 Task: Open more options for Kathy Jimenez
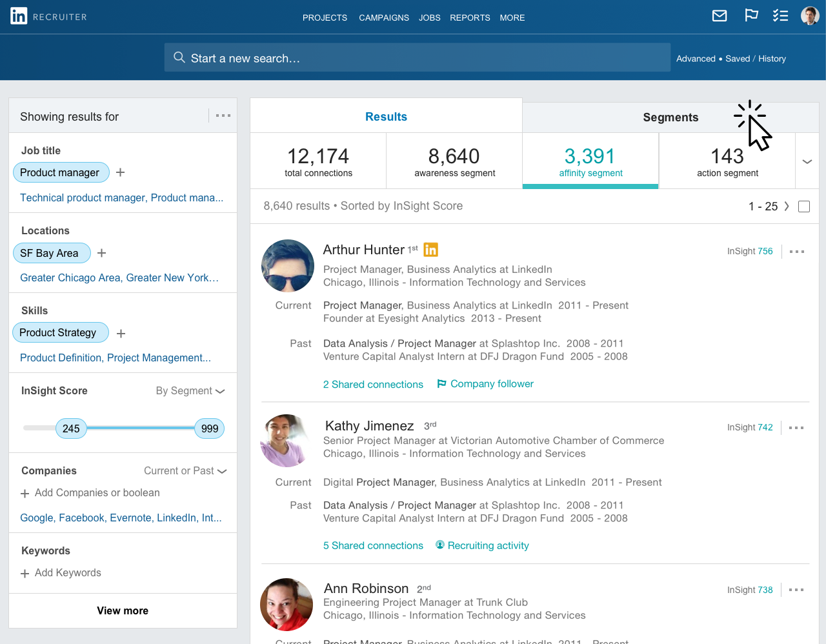(x=797, y=428)
